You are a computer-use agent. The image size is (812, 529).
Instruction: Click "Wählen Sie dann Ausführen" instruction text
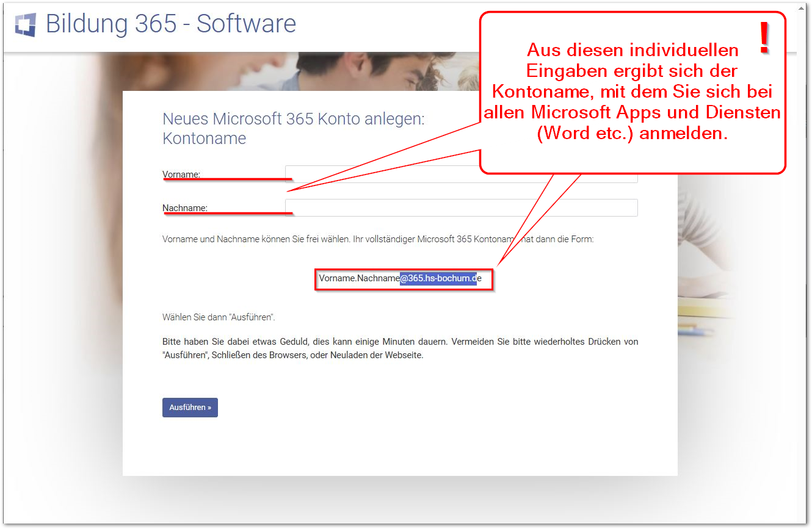(x=219, y=317)
